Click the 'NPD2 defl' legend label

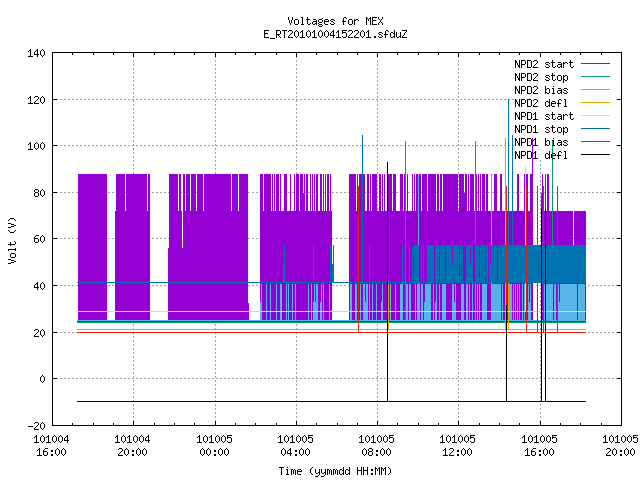coord(541,103)
